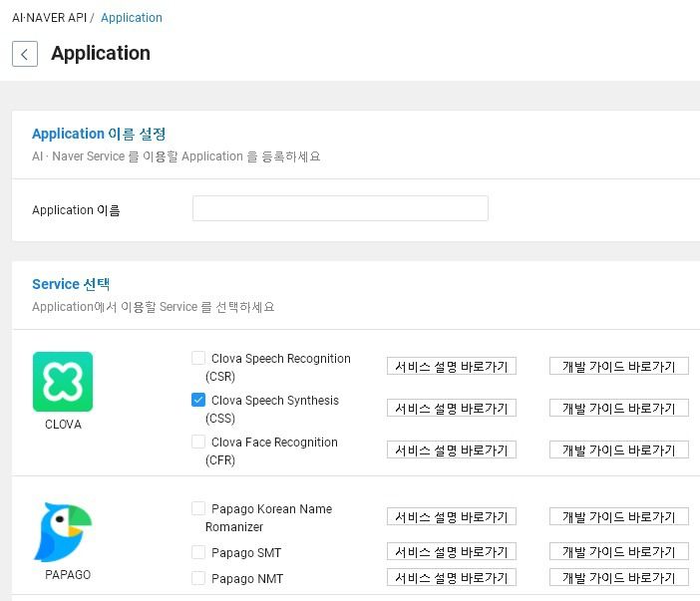This screenshot has width=700, height=601.
Task: Open the Application breadcrumb link
Action: click(132, 18)
